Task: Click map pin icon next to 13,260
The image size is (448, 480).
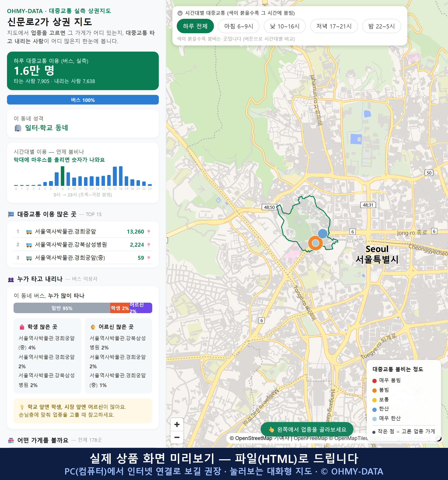Action: [x=149, y=232]
